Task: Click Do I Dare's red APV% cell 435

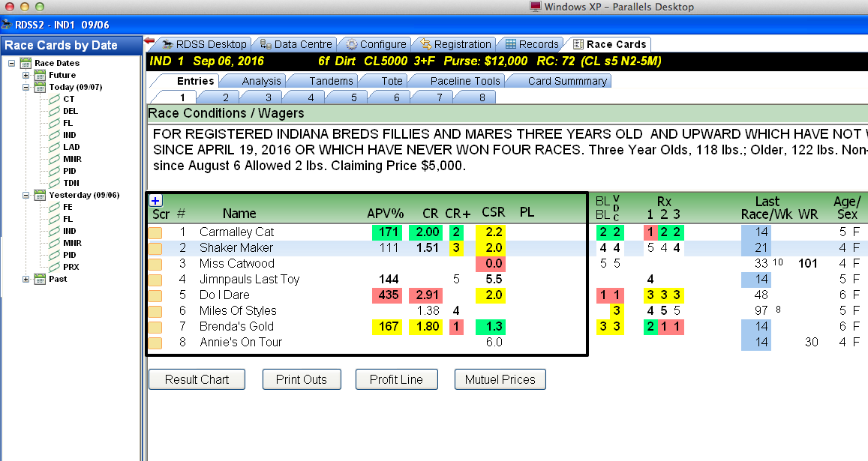Action: 388,295
